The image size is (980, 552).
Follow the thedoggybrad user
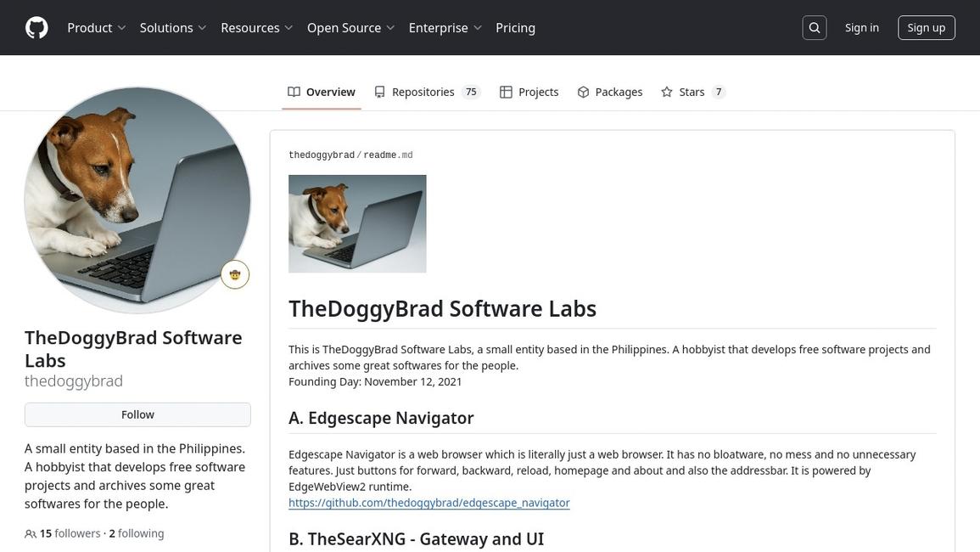coord(137,415)
